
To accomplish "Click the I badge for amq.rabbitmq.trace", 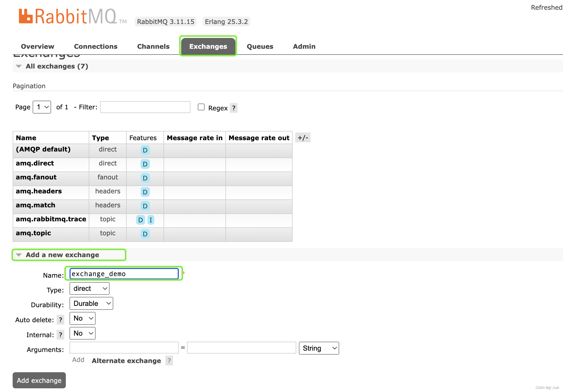I will (x=151, y=220).
